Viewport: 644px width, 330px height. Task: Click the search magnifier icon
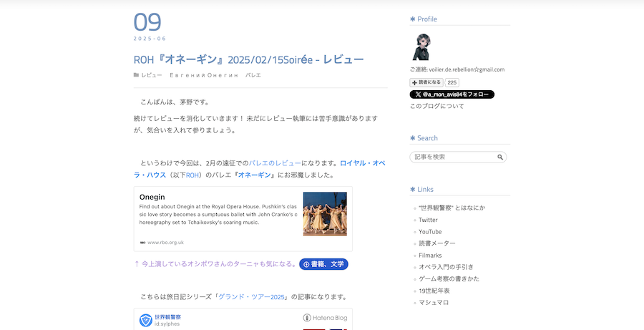(501, 157)
